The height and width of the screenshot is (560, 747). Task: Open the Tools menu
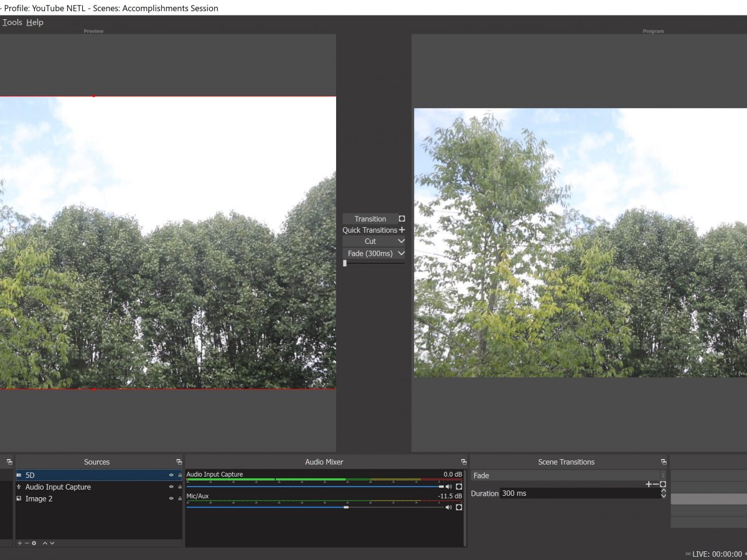(x=12, y=22)
